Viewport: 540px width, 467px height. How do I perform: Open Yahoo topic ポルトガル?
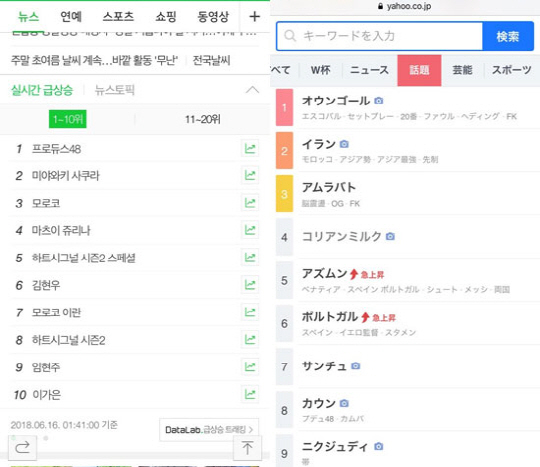330,316
